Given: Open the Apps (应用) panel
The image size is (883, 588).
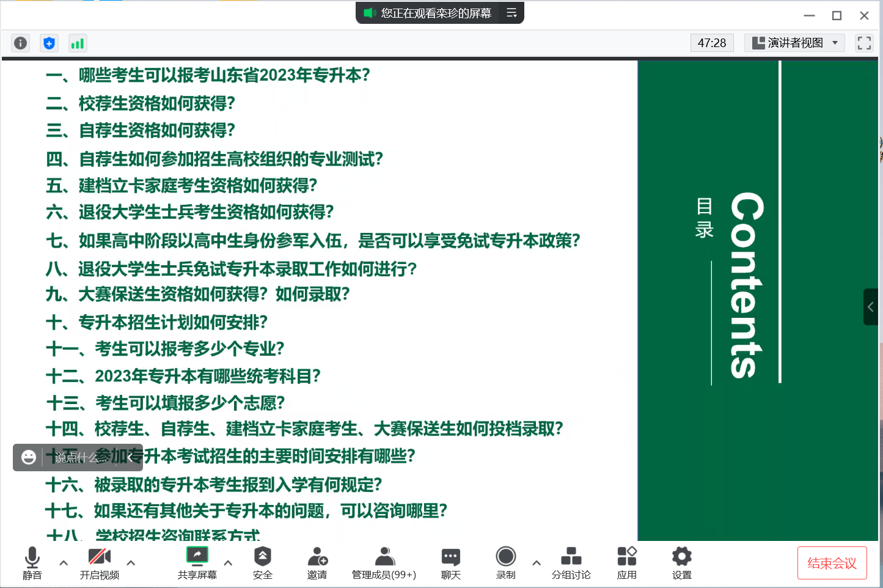Looking at the screenshot, I should pyautogui.click(x=626, y=562).
